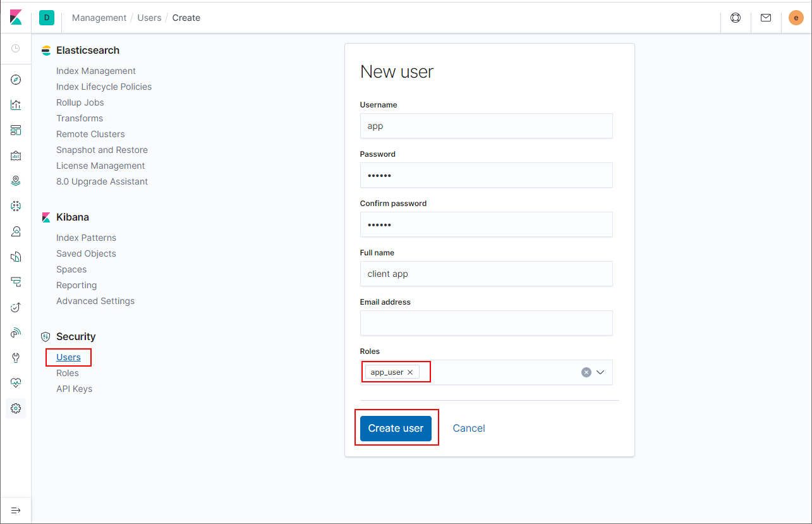
Task: Expand the side navigation at bottom
Action: coord(16,510)
